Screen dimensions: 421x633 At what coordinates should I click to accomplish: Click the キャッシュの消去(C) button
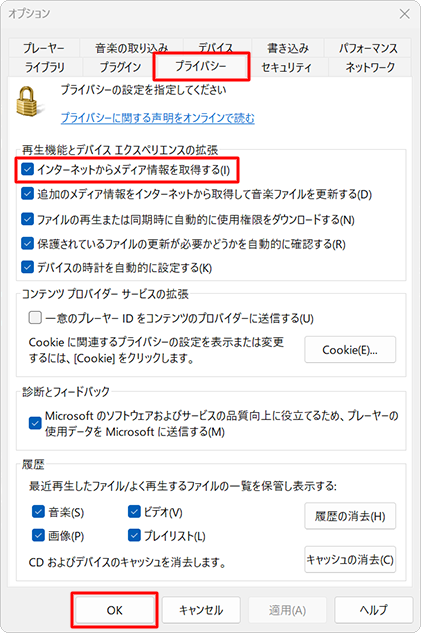click(x=350, y=560)
